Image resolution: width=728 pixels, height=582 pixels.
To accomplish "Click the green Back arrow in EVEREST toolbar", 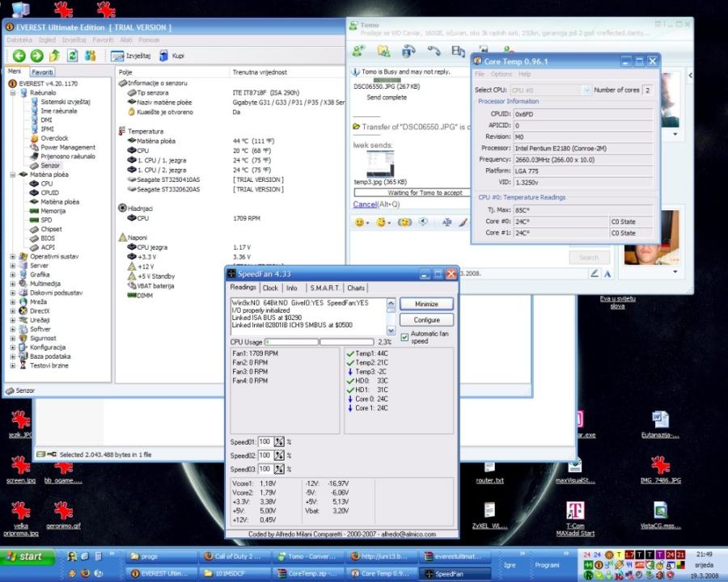I will (x=19, y=56).
